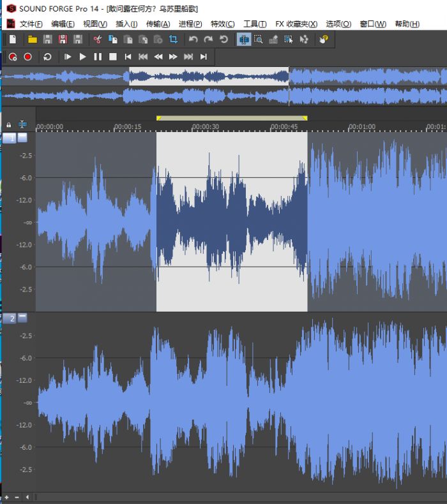Open the 工具(T) menu
The image size is (447, 504).
pyautogui.click(x=255, y=24)
